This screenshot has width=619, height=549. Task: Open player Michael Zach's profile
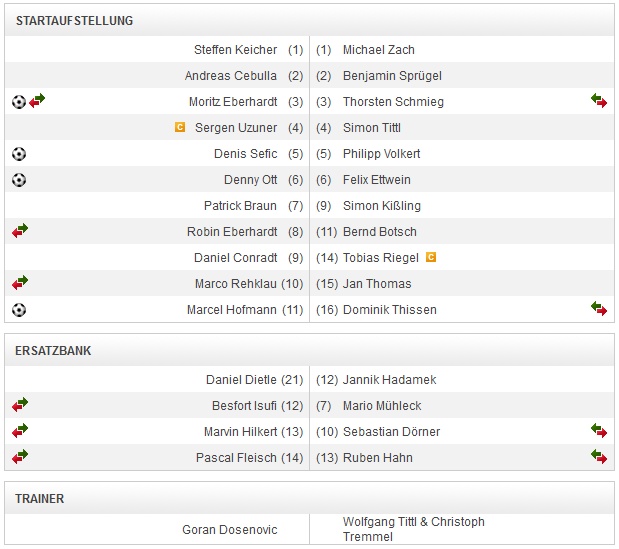pos(378,50)
